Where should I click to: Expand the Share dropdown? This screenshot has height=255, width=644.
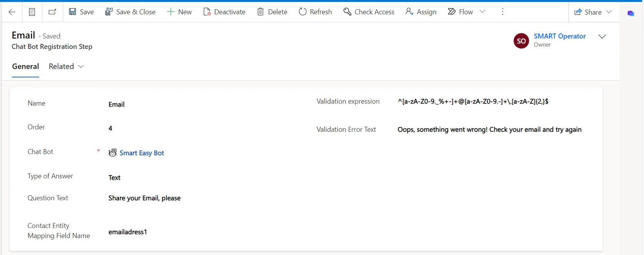609,12
